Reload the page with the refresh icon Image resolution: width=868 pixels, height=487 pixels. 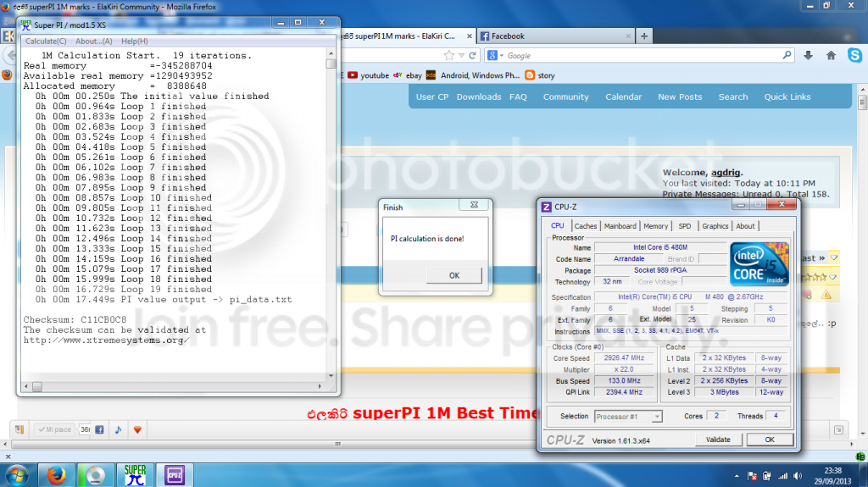pos(472,55)
